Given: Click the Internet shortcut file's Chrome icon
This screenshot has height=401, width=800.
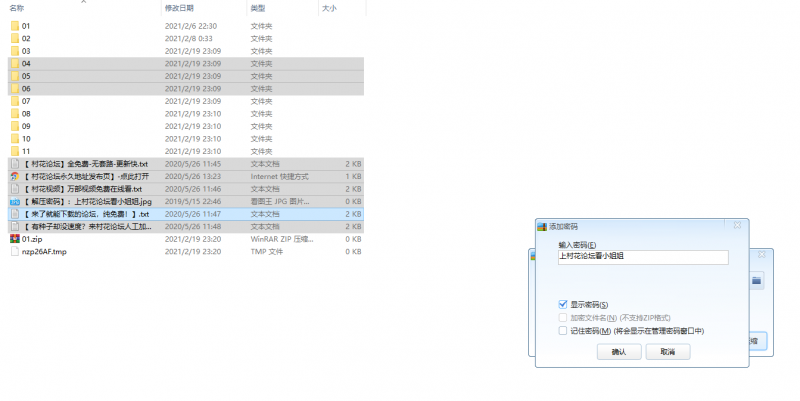Looking at the screenshot, I should point(14,176).
